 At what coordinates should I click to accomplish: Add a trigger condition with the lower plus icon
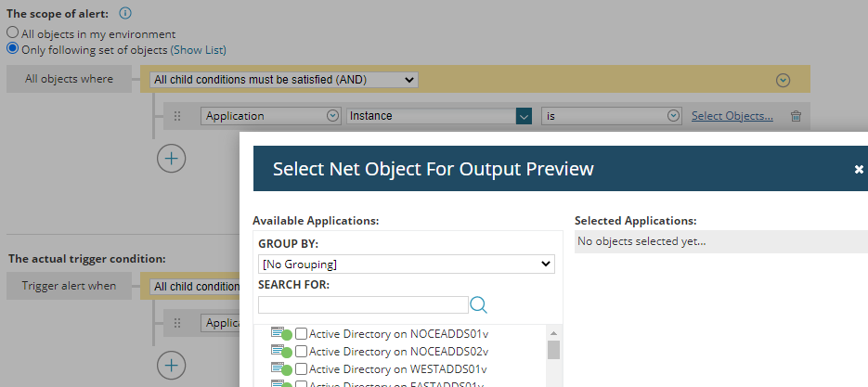[x=172, y=366]
